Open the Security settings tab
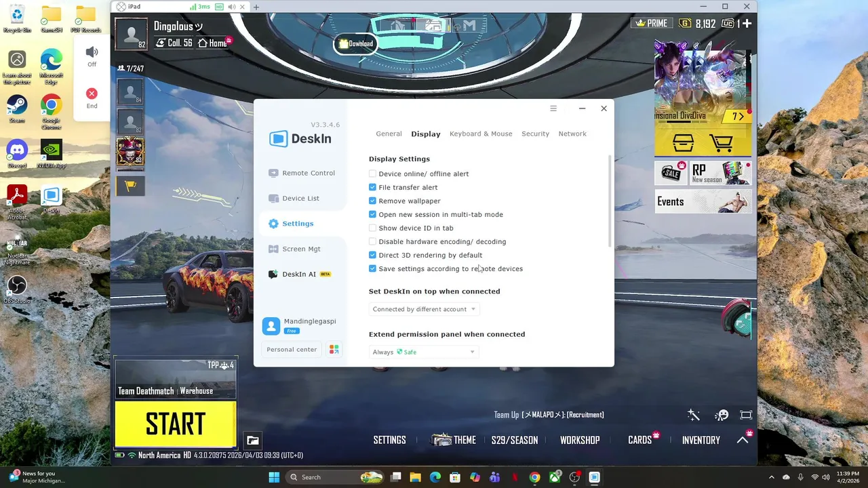The image size is (868, 488). click(x=535, y=134)
